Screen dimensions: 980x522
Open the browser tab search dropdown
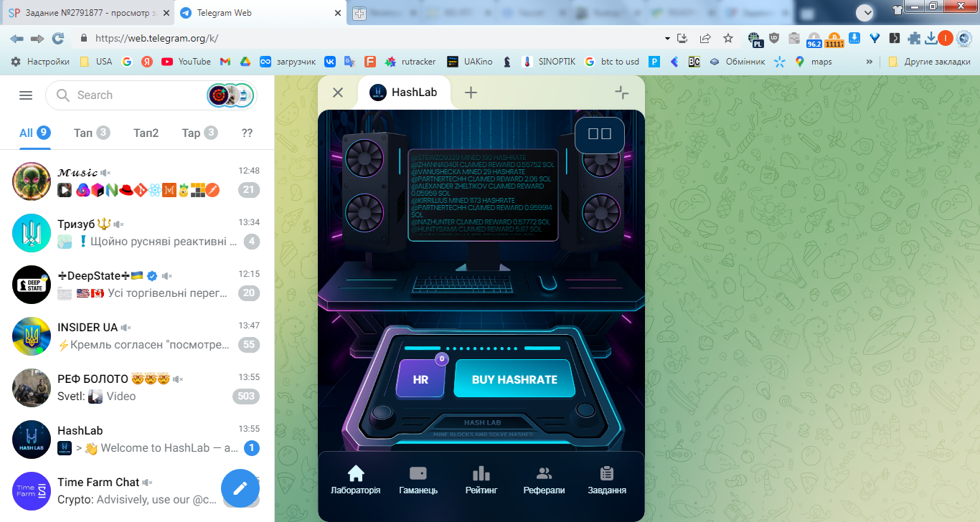[x=865, y=11]
